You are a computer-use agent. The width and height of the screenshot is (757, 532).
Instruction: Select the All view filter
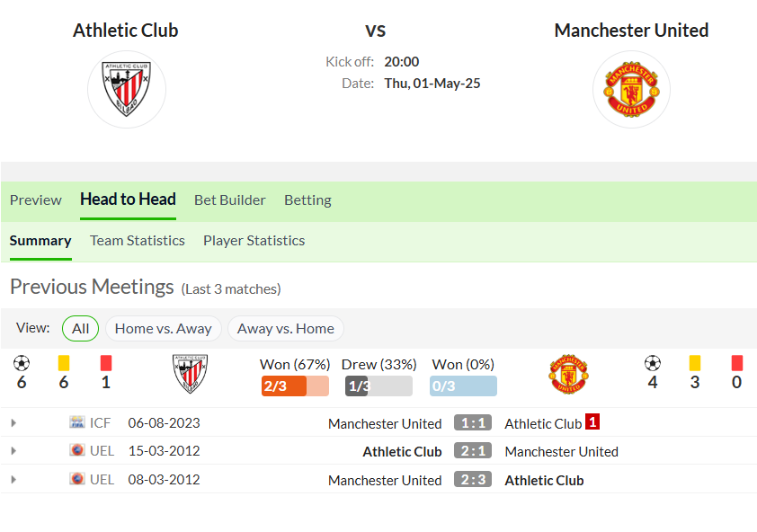81,328
